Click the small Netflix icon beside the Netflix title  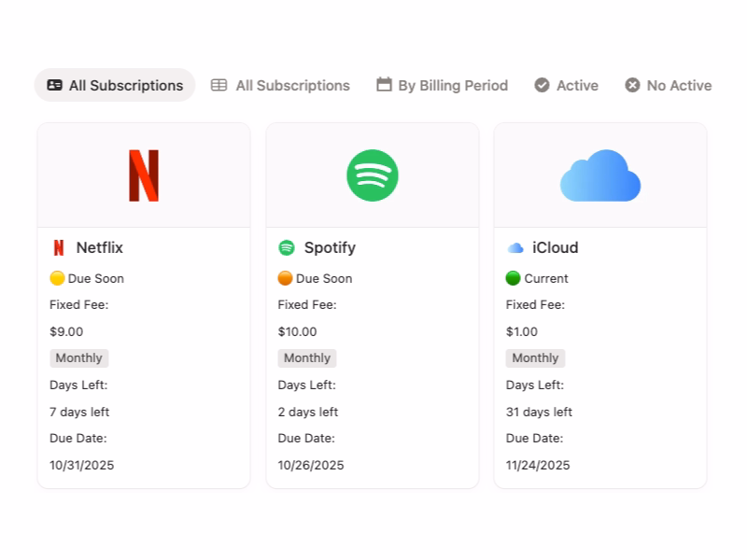click(x=58, y=247)
